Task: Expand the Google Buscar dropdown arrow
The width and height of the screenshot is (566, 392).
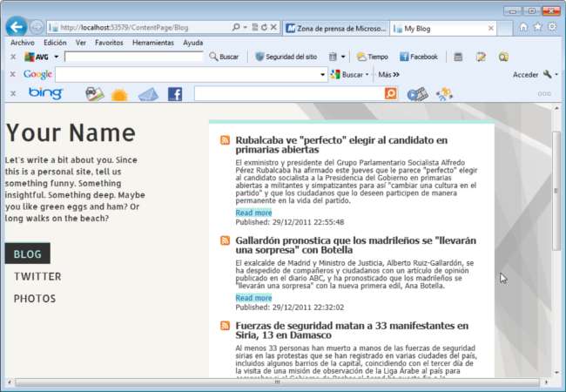Action: click(x=367, y=74)
